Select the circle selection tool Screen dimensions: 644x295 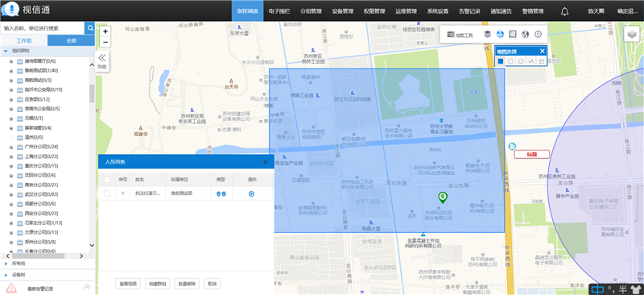coord(510,61)
